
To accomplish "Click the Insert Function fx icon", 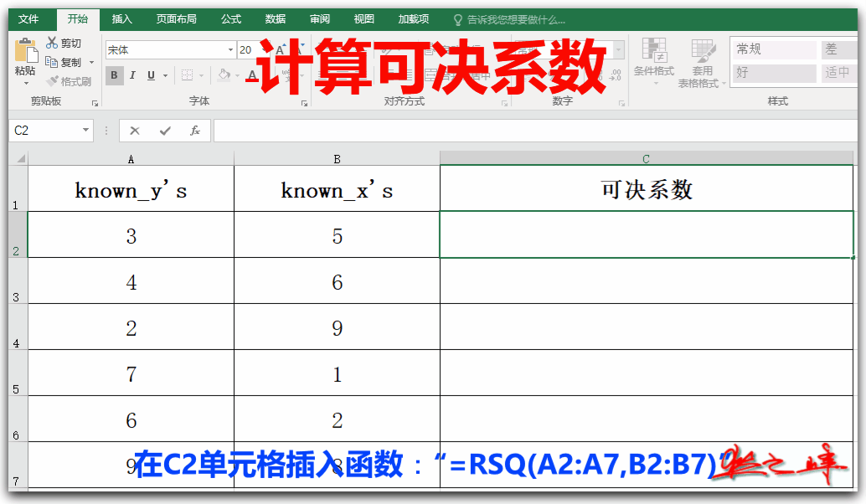I will (x=194, y=131).
